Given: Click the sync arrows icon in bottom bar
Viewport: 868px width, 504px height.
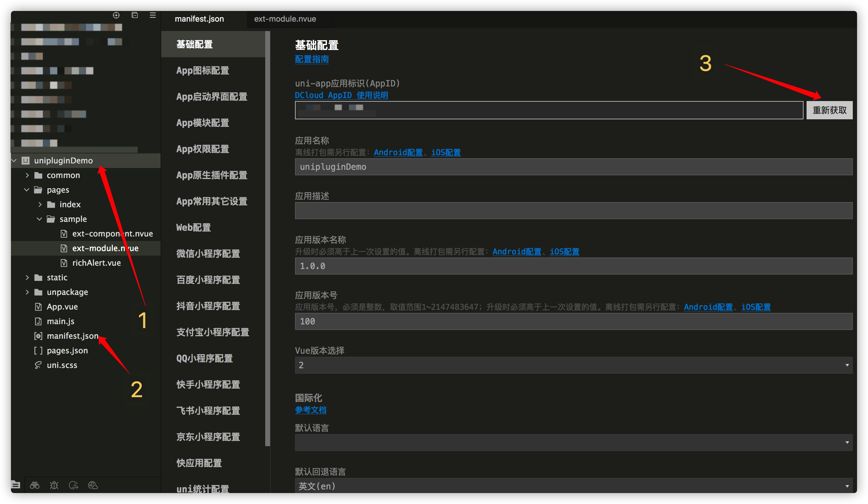Looking at the screenshot, I should [73, 485].
